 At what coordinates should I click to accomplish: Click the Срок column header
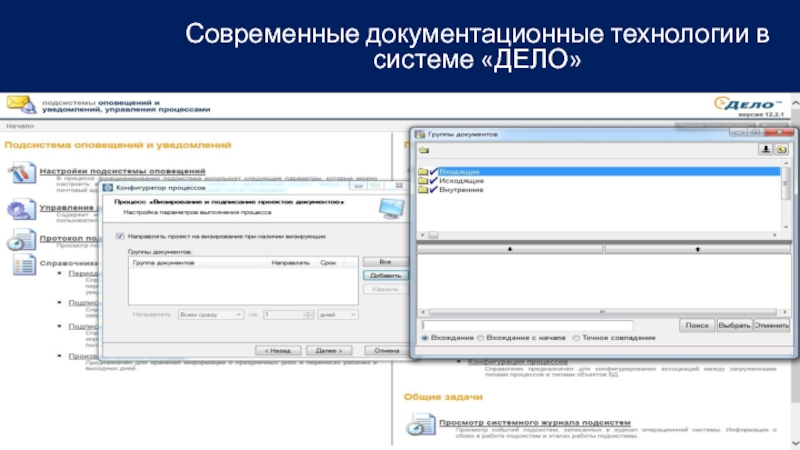(x=329, y=263)
